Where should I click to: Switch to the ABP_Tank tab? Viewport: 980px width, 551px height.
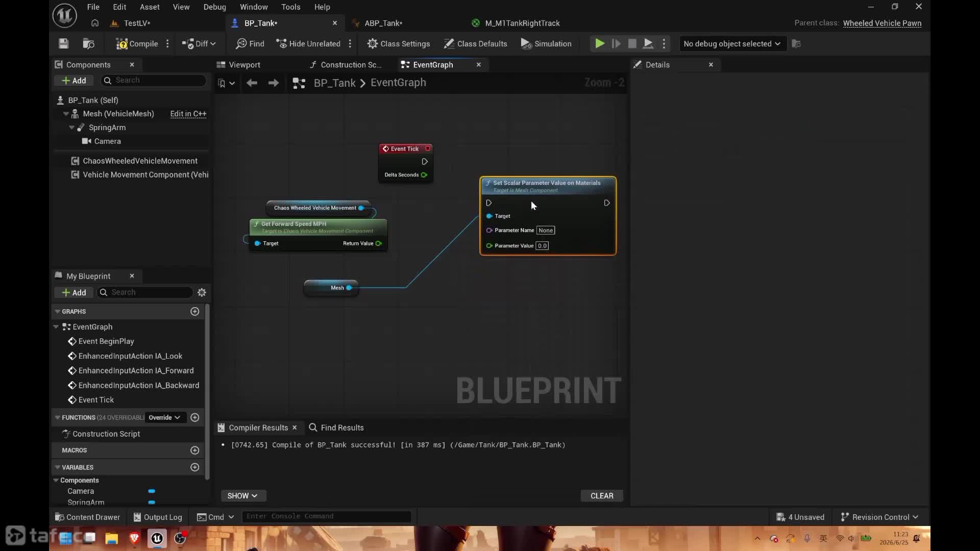(383, 23)
